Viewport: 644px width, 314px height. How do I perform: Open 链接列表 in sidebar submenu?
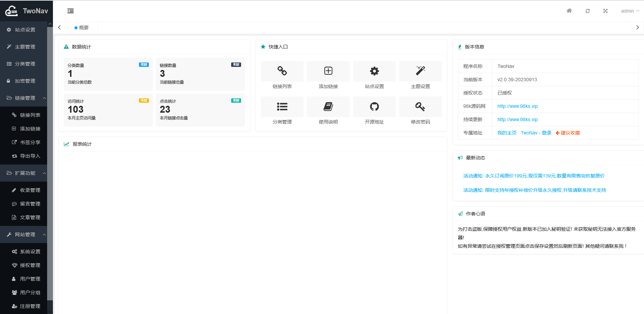click(x=24, y=115)
